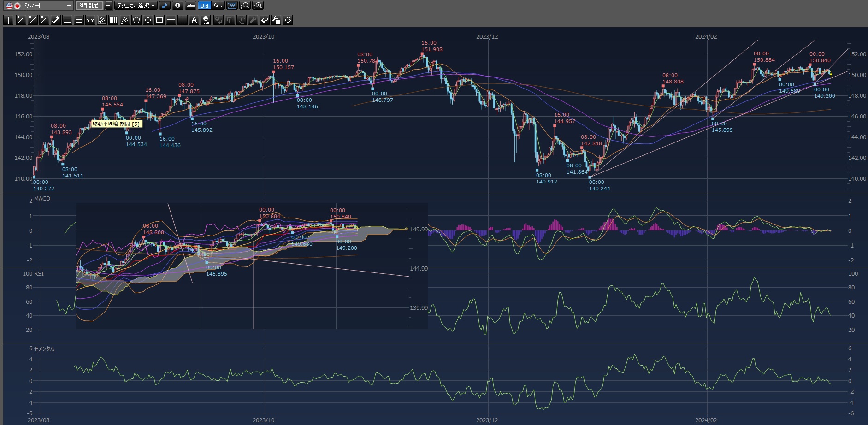This screenshot has width=868, height=425.
Task: Select the horizontal line tool
Action: [x=171, y=20]
